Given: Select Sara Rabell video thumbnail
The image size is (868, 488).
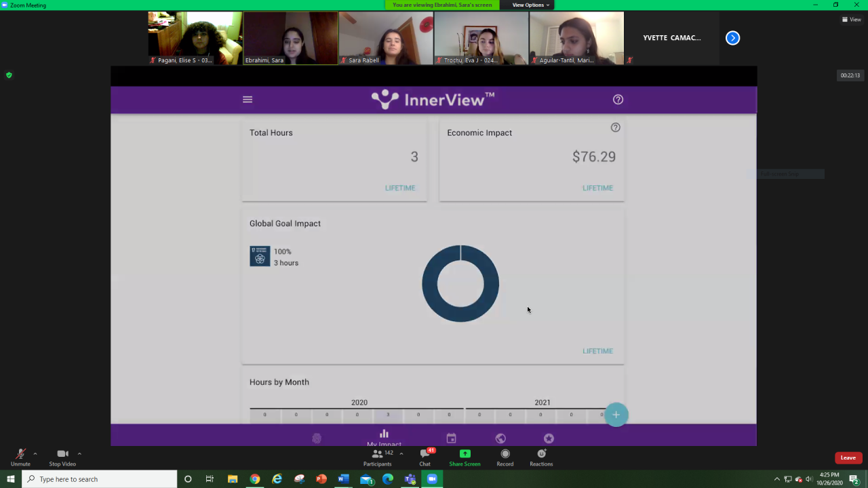Looking at the screenshot, I should pyautogui.click(x=386, y=38).
